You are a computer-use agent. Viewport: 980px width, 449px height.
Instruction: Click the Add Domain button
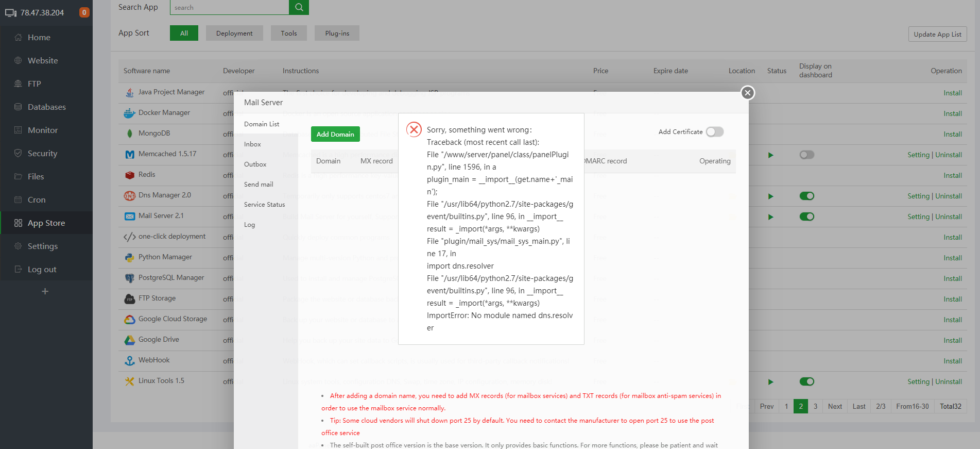(x=335, y=135)
